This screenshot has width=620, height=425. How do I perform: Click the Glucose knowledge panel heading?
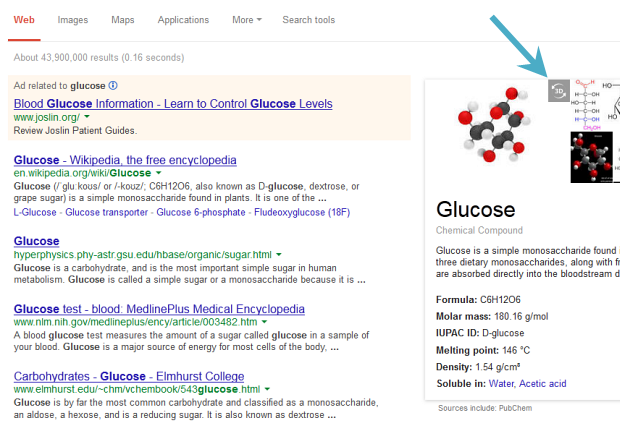pos(476,209)
